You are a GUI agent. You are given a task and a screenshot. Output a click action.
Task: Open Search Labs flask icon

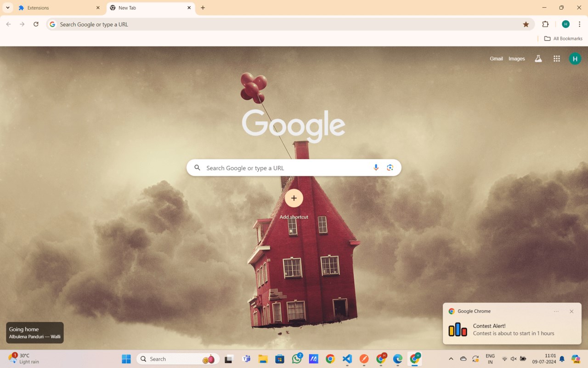(538, 58)
